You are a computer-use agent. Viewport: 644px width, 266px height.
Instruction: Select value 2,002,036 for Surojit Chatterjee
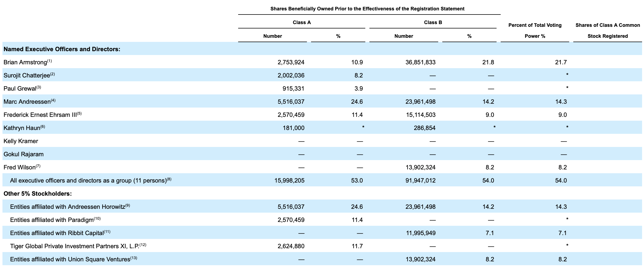(291, 75)
